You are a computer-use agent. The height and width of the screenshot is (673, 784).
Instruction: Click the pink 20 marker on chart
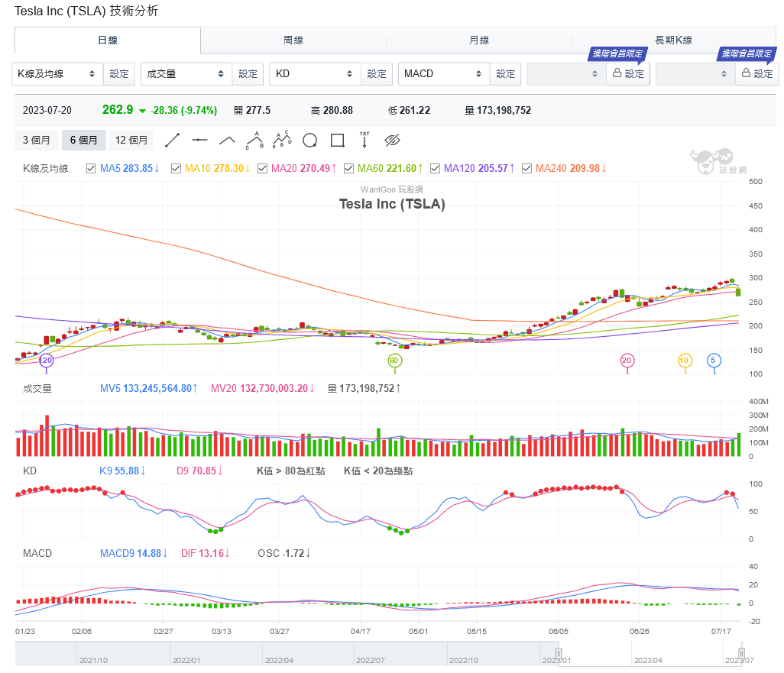pyautogui.click(x=627, y=360)
